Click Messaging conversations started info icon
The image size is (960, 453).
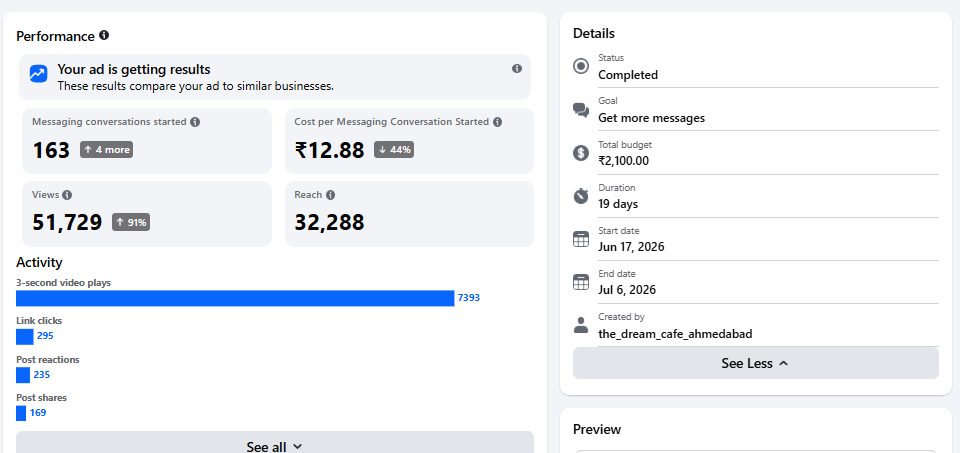click(x=195, y=122)
